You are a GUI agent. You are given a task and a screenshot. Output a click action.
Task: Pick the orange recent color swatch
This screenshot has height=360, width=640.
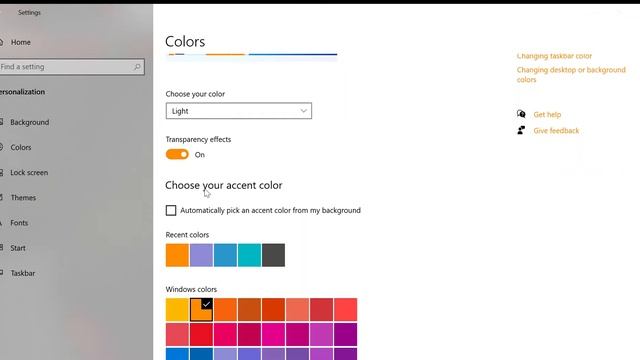tap(177, 255)
